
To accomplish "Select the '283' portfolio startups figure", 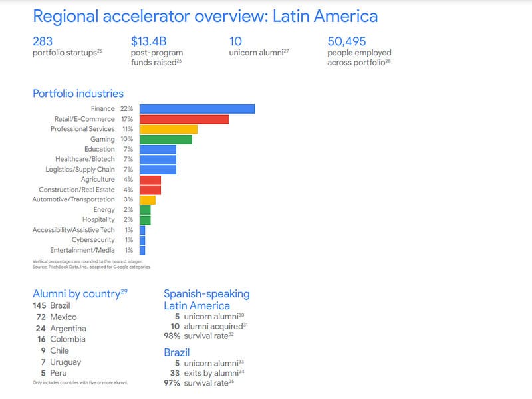I will (x=43, y=41).
